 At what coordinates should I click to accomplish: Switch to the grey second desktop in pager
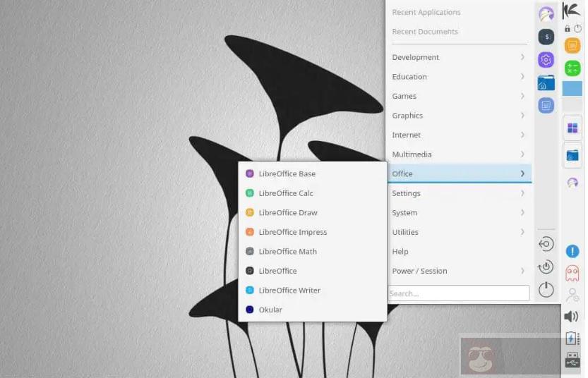(x=572, y=104)
